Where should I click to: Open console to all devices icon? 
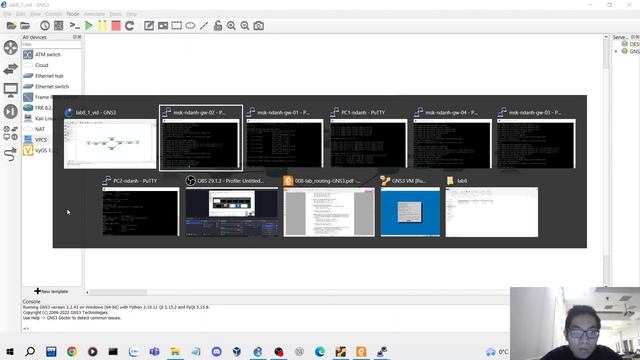pyautogui.click(x=74, y=26)
